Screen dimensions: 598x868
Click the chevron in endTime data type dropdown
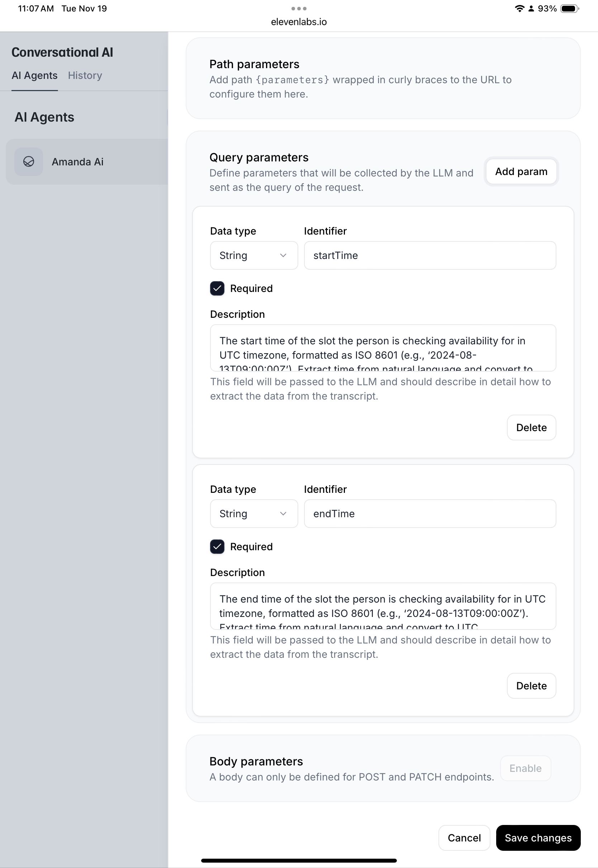click(x=283, y=514)
